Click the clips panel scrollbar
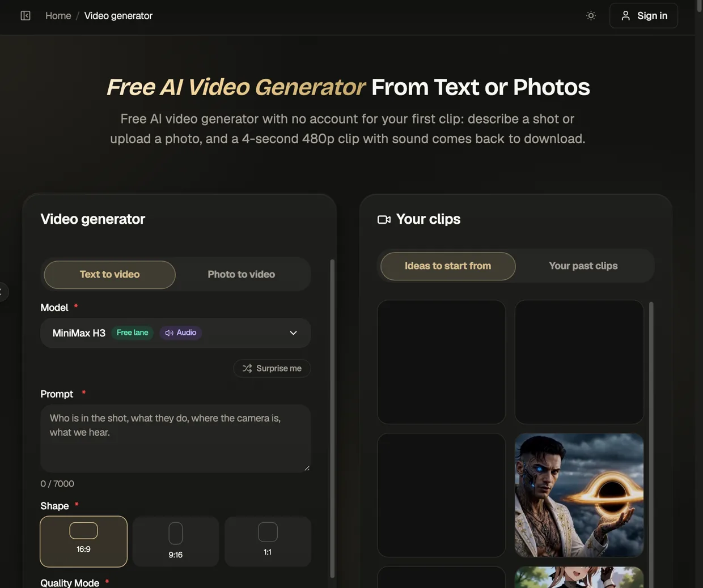The width and height of the screenshot is (703, 588). click(651, 445)
